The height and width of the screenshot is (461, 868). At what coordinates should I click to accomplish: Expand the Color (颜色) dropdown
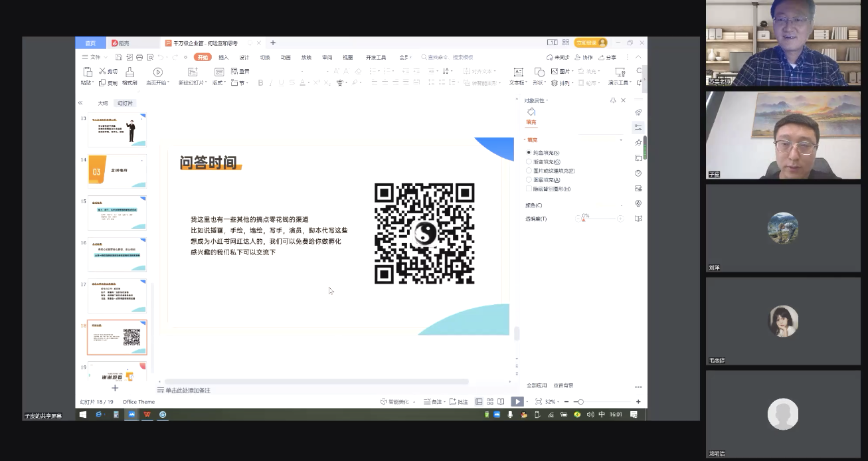click(621, 205)
